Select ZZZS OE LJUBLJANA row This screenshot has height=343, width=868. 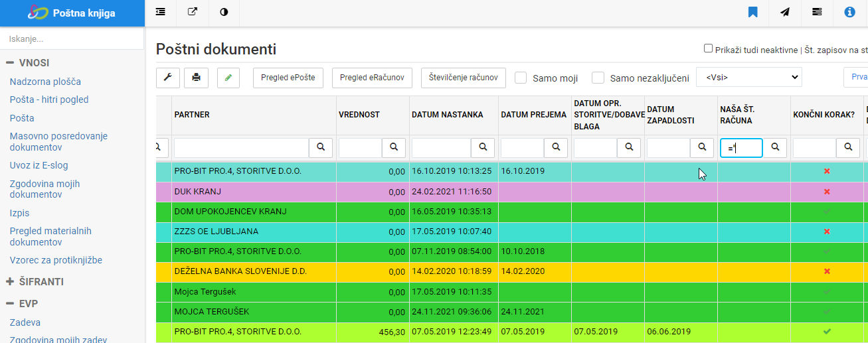[512, 232]
